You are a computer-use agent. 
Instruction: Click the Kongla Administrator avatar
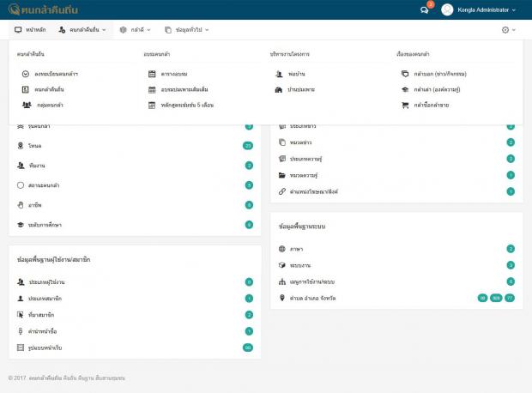click(447, 10)
